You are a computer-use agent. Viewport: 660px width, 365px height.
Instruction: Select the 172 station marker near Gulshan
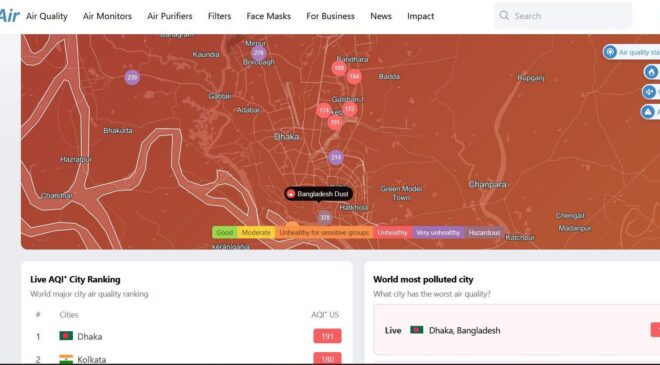(x=349, y=109)
